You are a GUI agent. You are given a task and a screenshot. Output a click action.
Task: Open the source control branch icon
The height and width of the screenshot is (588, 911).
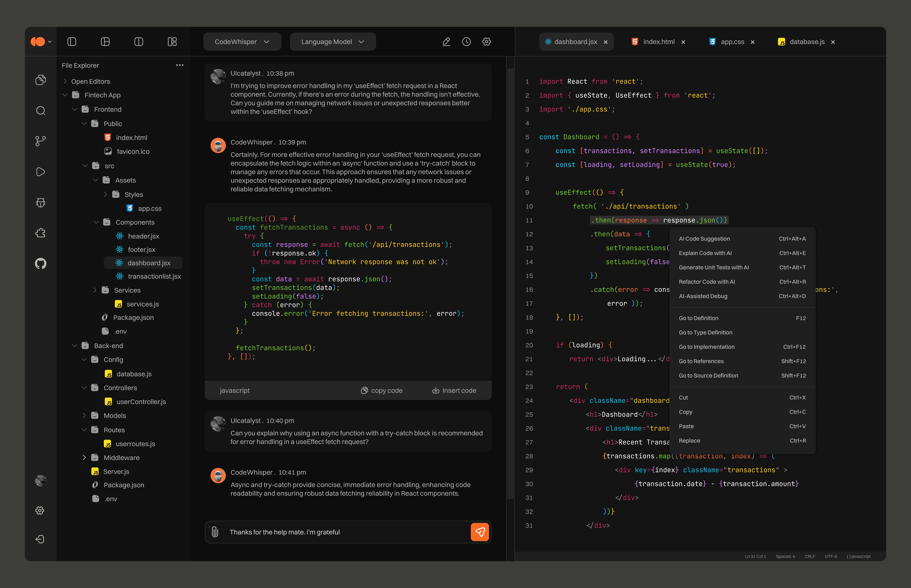[x=40, y=141]
